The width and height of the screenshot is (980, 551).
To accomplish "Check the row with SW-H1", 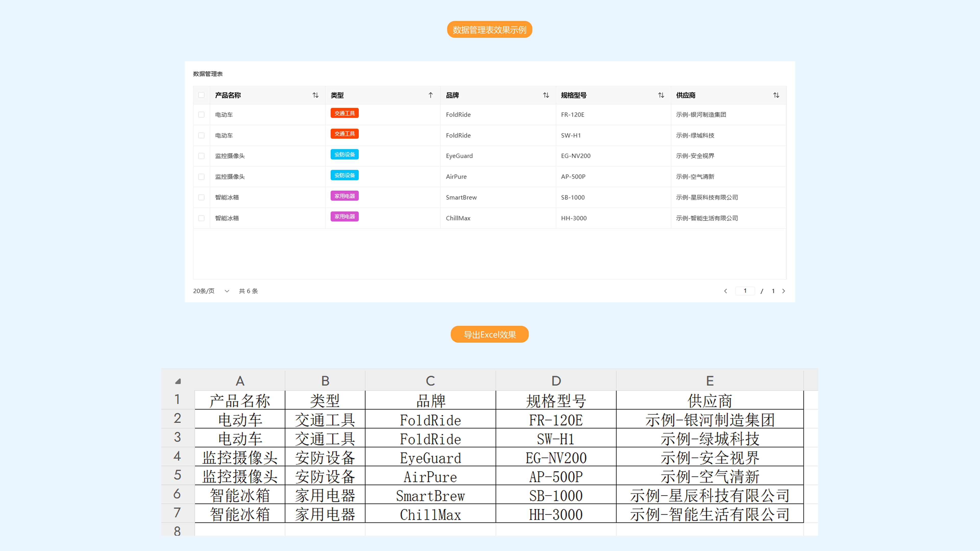I will pyautogui.click(x=201, y=136).
